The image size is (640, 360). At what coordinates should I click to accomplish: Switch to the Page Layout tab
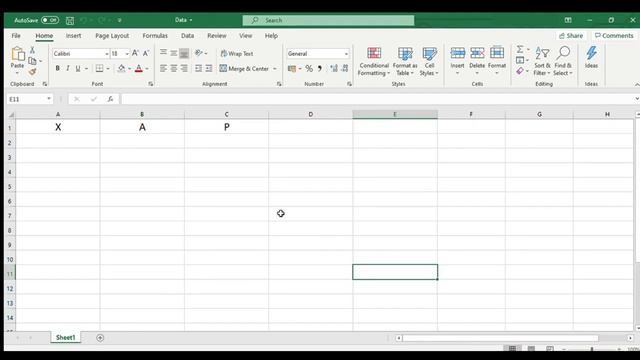point(112,36)
